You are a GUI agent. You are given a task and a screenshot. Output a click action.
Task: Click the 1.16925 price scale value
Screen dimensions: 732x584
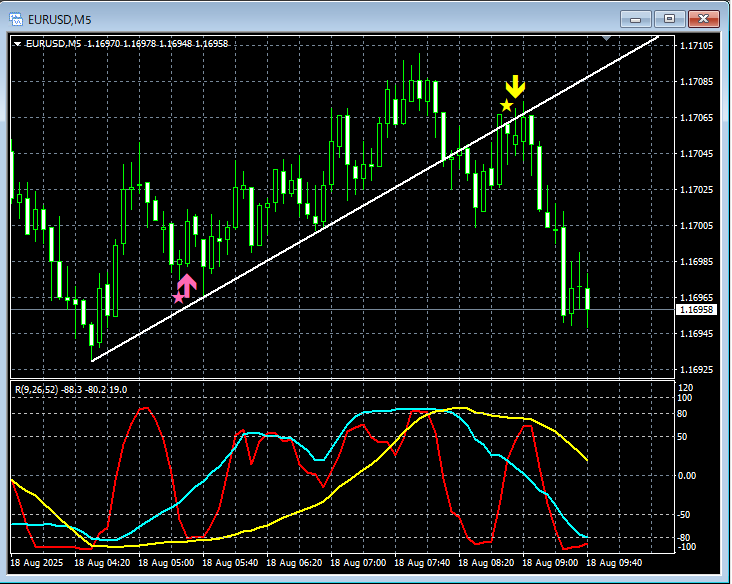pyautogui.click(x=697, y=370)
